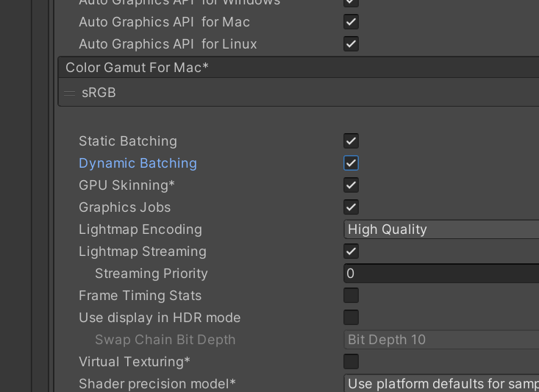Click the Dynamic Batching label

(x=138, y=163)
